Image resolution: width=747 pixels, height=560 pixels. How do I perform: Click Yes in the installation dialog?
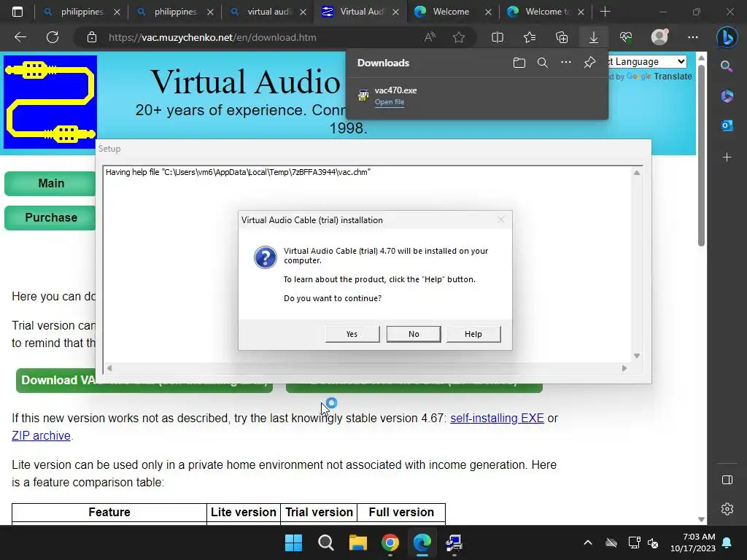(x=352, y=334)
